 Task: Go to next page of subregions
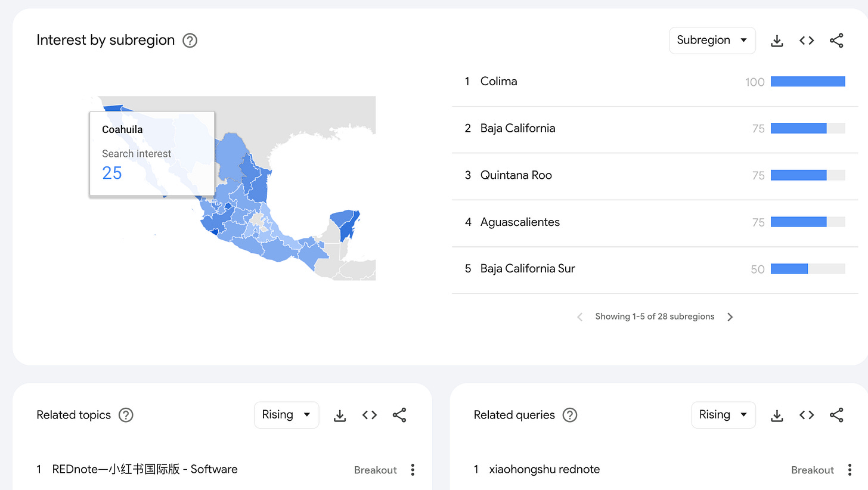point(730,317)
